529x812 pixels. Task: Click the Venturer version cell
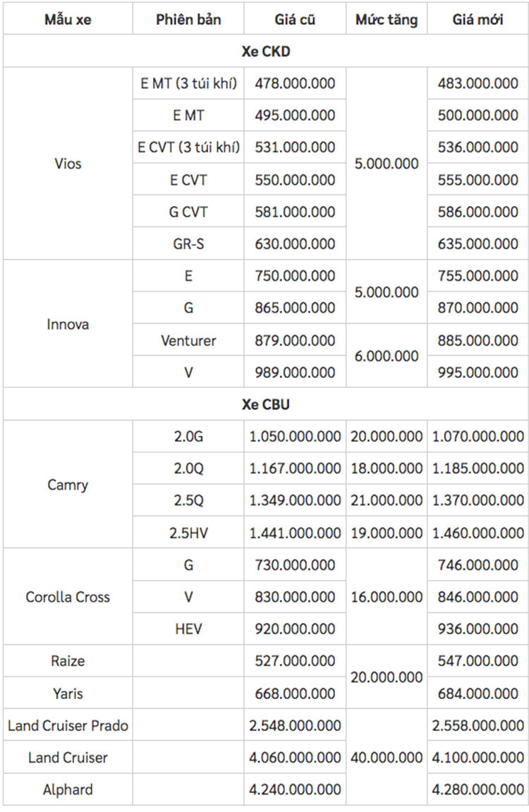pyautogui.click(x=188, y=341)
